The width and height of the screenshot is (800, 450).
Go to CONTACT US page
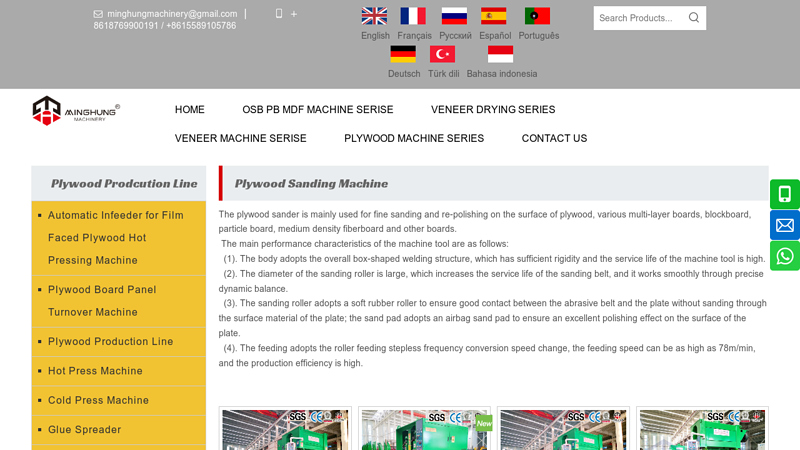(554, 139)
